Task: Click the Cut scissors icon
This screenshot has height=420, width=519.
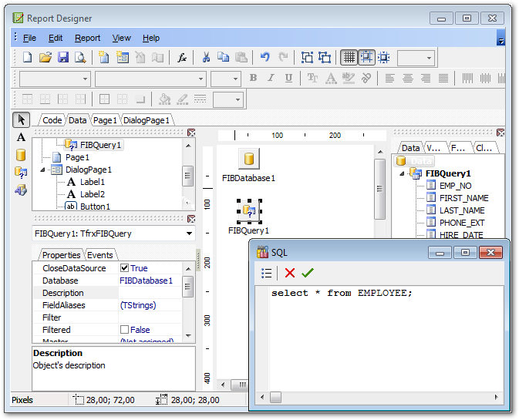Action: tap(206, 58)
